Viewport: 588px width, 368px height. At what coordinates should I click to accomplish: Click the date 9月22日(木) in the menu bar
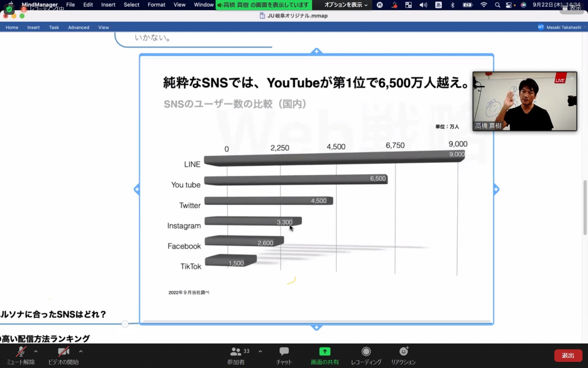click(547, 5)
